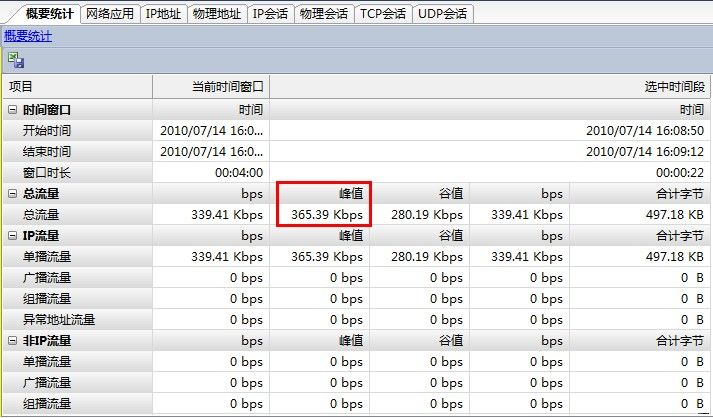The height and width of the screenshot is (418, 713).
Task: Open the IP会话 tab
Action: coord(271,14)
